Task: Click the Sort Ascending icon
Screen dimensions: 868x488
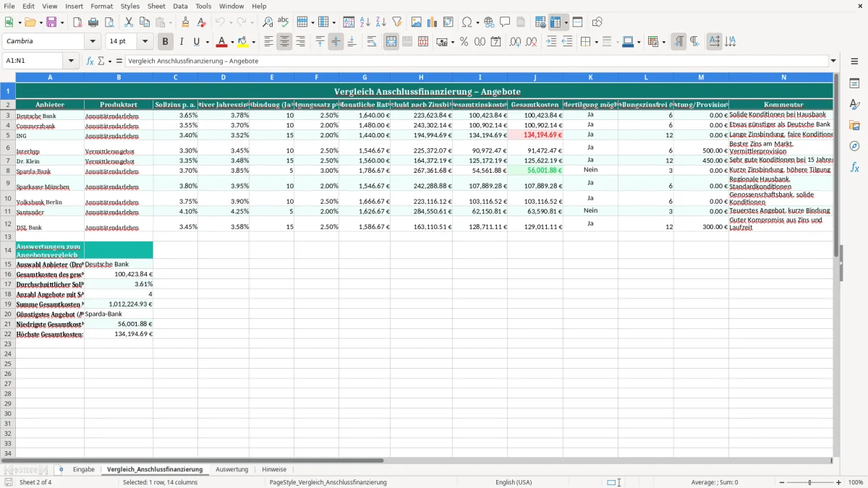Action: pos(365,22)
